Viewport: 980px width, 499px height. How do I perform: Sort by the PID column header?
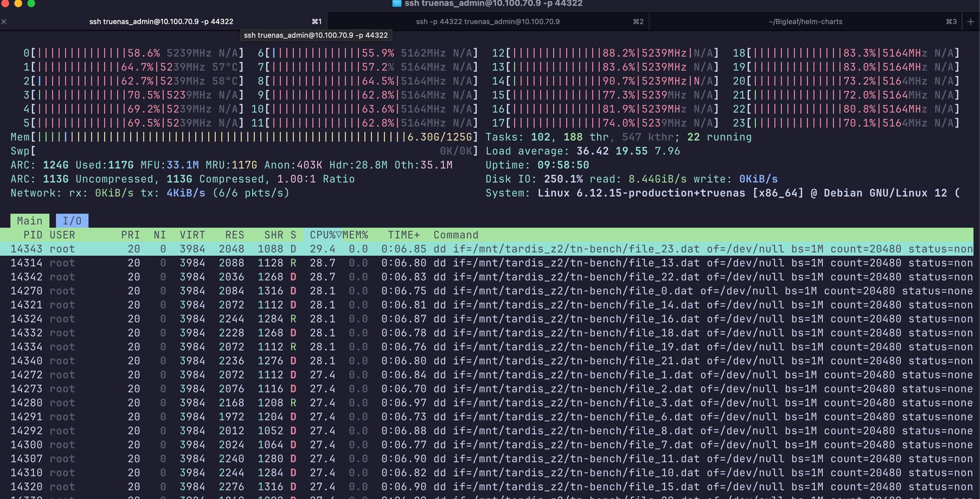(x=33, y=235)
